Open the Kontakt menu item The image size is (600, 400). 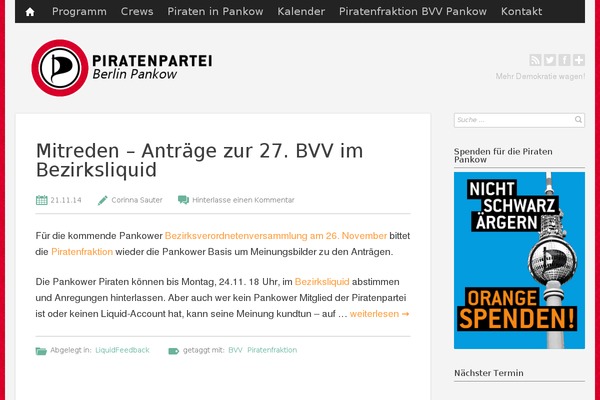pyautogui.click(x=522, y=11)
